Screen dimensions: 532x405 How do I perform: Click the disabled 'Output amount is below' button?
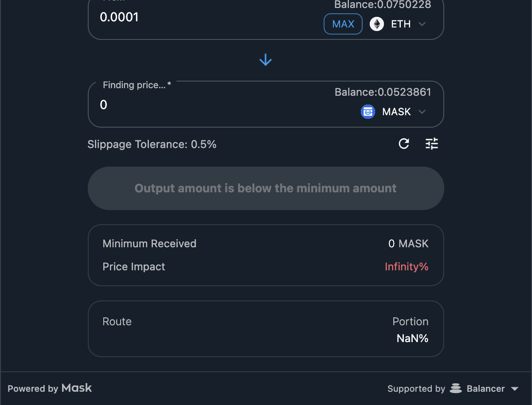(266, 188)
